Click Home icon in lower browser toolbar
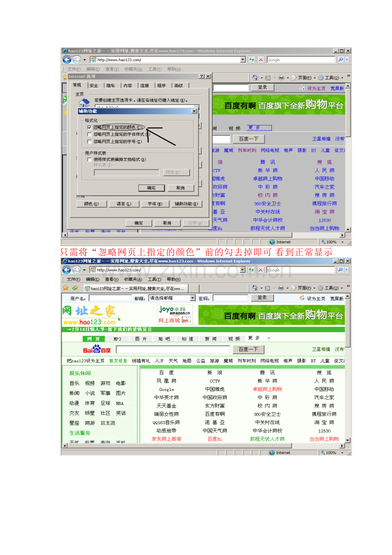This screenshot has height=555, width=392. click(255, 288)
